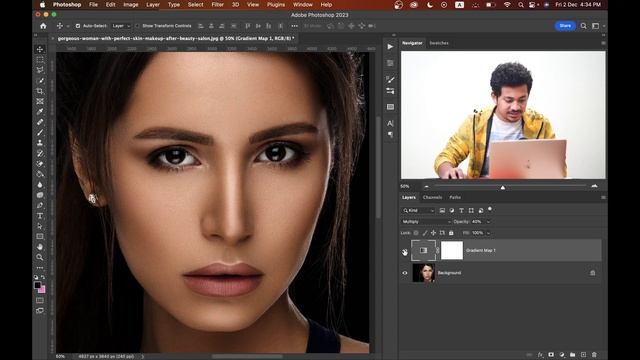640x360 pixels.
Task: Click the Navigator zoom slider handle
Action: click(503, 187)
